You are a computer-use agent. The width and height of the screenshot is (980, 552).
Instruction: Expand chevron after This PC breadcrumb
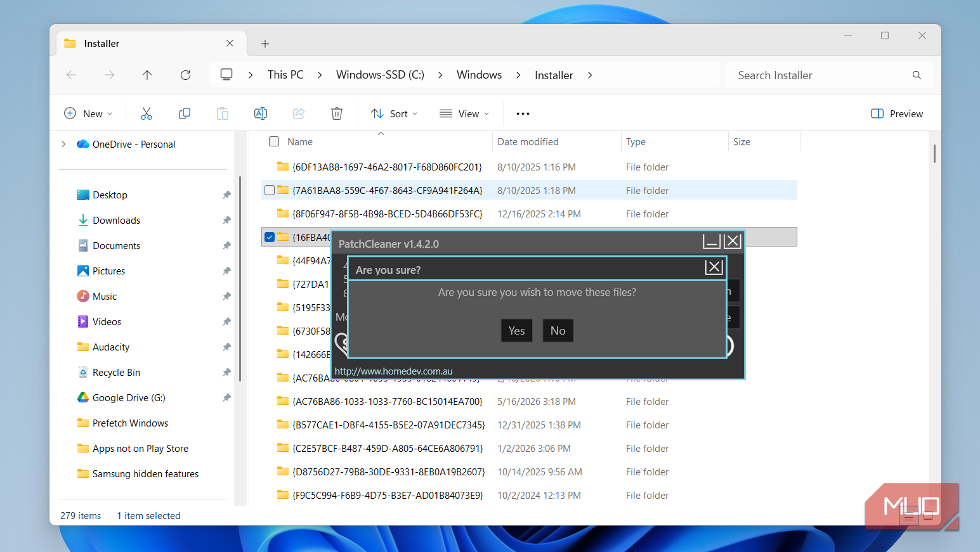click(x=320, y=75)
